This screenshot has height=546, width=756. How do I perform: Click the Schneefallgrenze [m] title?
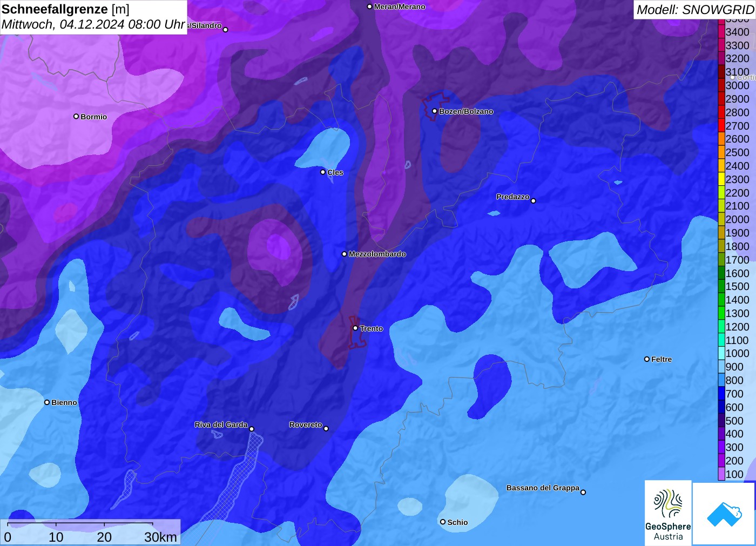tap(65, 9)
